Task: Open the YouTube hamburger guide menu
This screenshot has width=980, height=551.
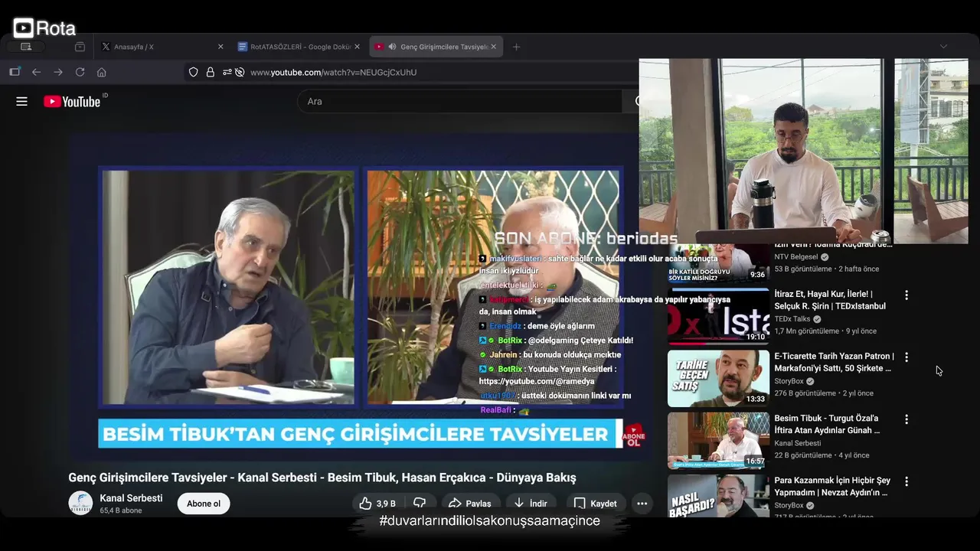Action: point(21,101)
